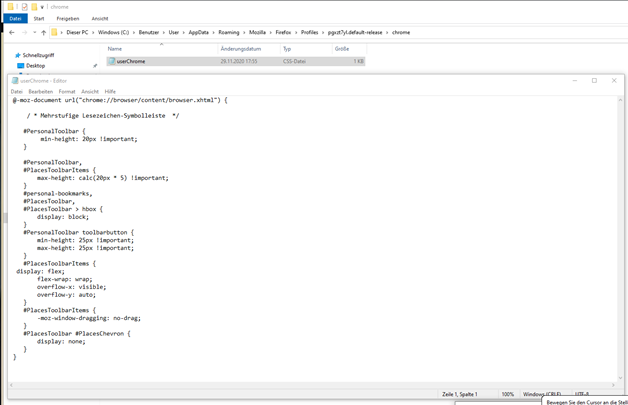
Task: Open the Editor Hilfe menu
Action: click(110, 91)
